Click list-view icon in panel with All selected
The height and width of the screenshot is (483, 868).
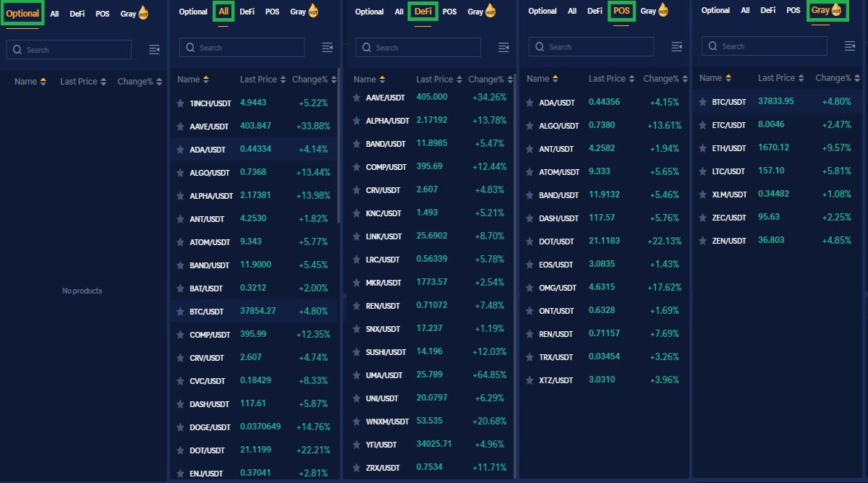[x=328, y=47]
